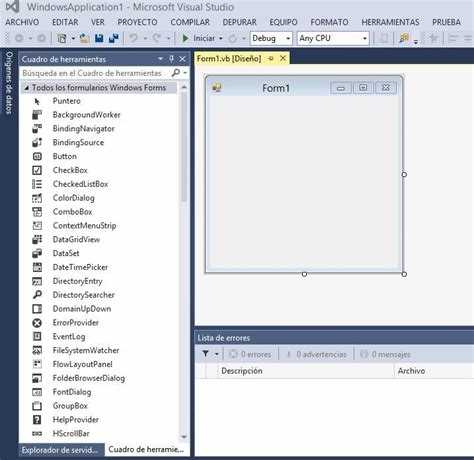Select the HScrollBar control icon
The width and height of the screenshot is (474, 460).
click(37, 434)
